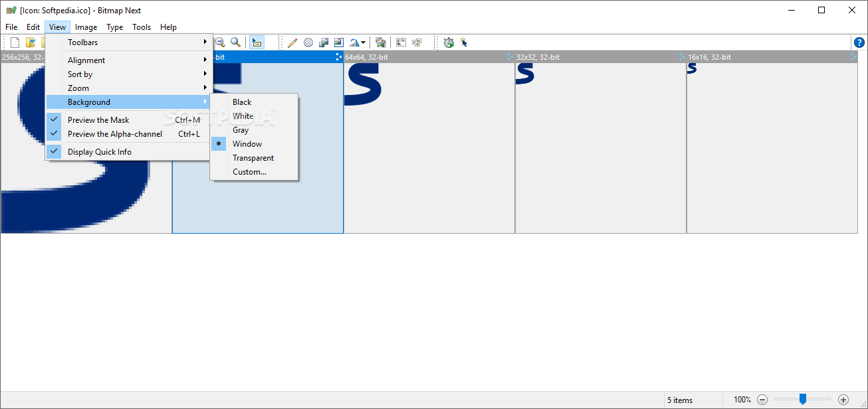Click the zoom-in plus button in status bar
The height and width of the screenshot is (409, 868).
click(843, 400)
